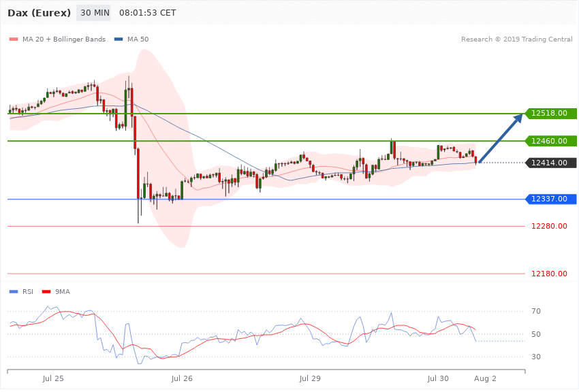
Task: Click the MA 20 + Bollinger Bands legend label
Action: [x=64, y=39]
